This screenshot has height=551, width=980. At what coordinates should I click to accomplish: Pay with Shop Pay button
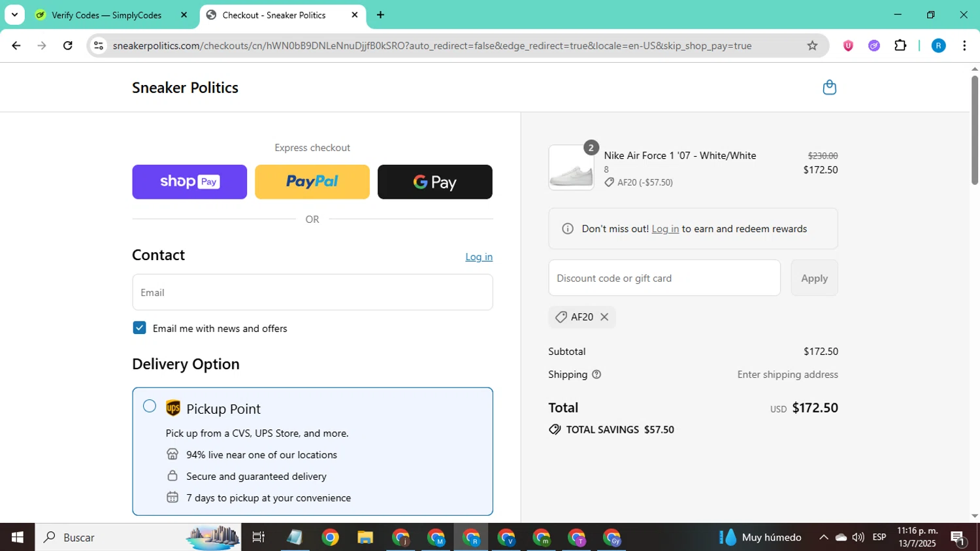189,182
